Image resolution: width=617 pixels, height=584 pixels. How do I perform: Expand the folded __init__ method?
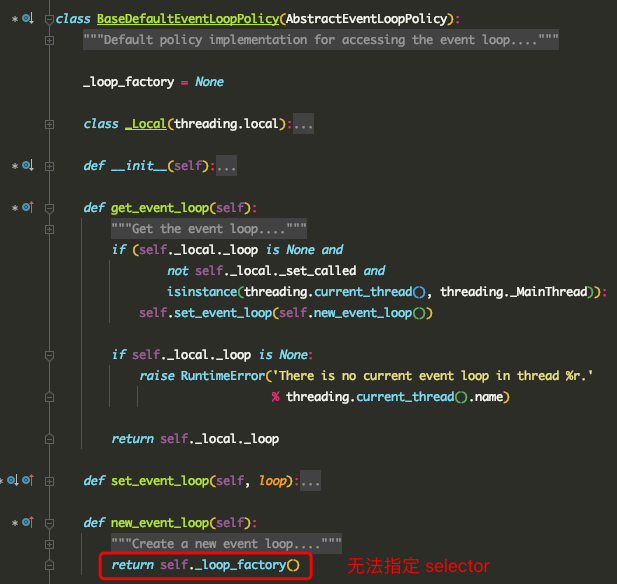click(49, 166)
